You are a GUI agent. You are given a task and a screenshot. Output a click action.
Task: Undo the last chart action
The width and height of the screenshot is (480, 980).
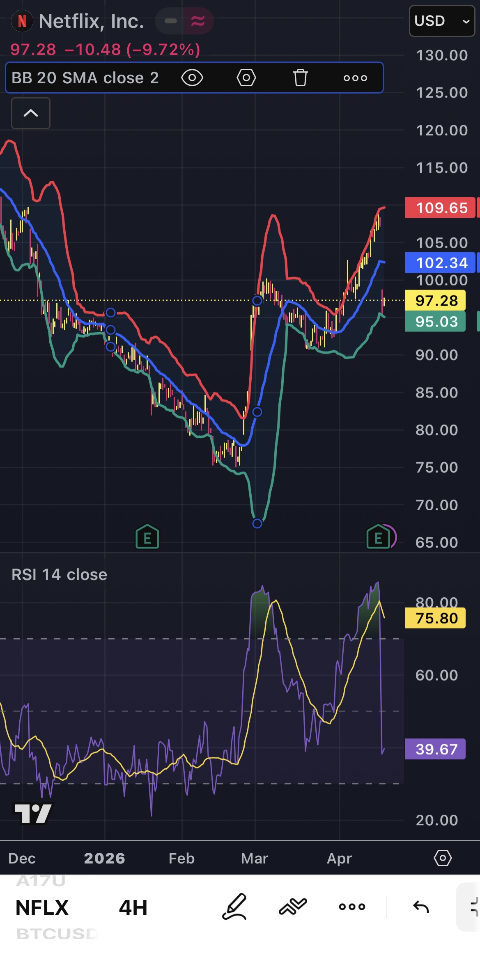click(x=421, y=907)
